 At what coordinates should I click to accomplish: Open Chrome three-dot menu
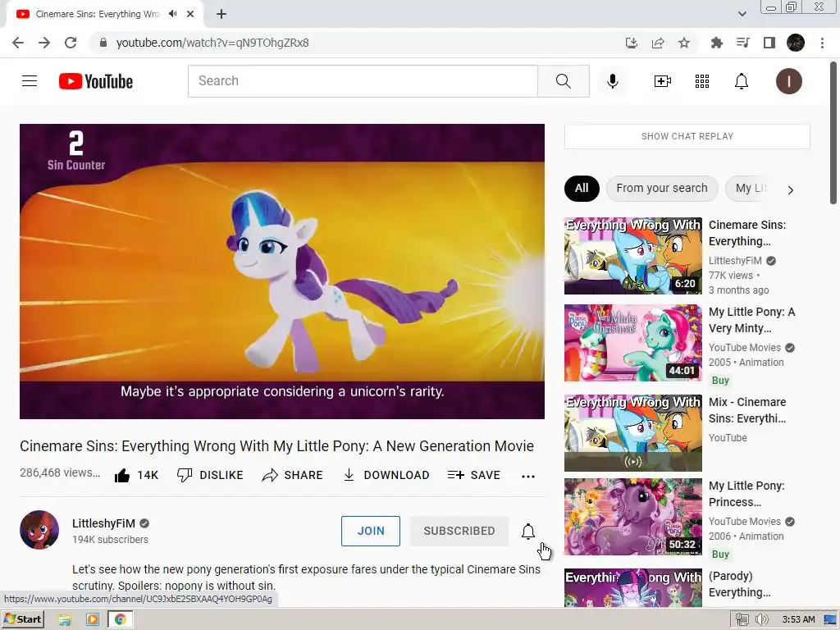click(x=822, y=43)
